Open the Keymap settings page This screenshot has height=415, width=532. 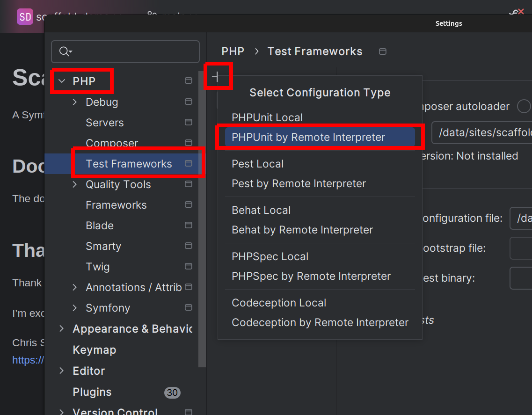94,349
